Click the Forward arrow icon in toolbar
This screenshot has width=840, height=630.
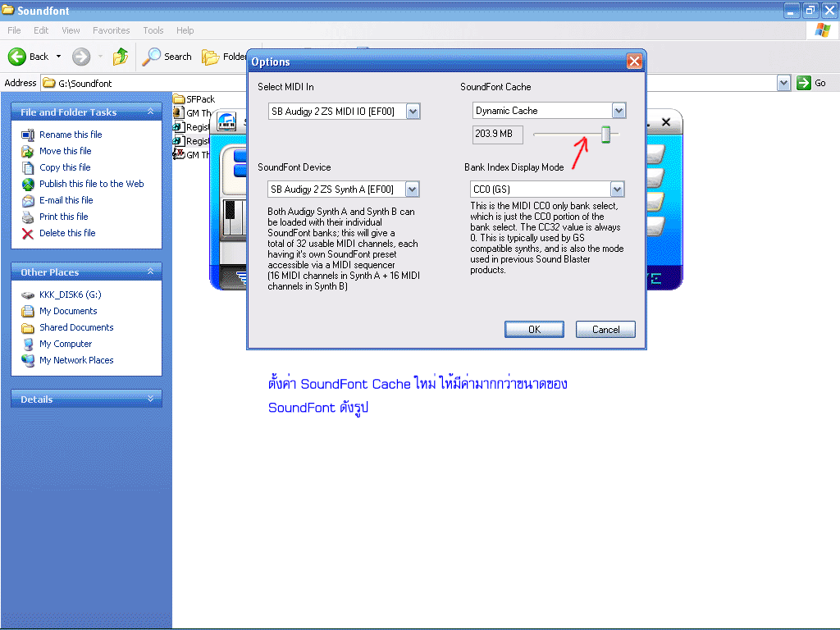pos(81,57)
